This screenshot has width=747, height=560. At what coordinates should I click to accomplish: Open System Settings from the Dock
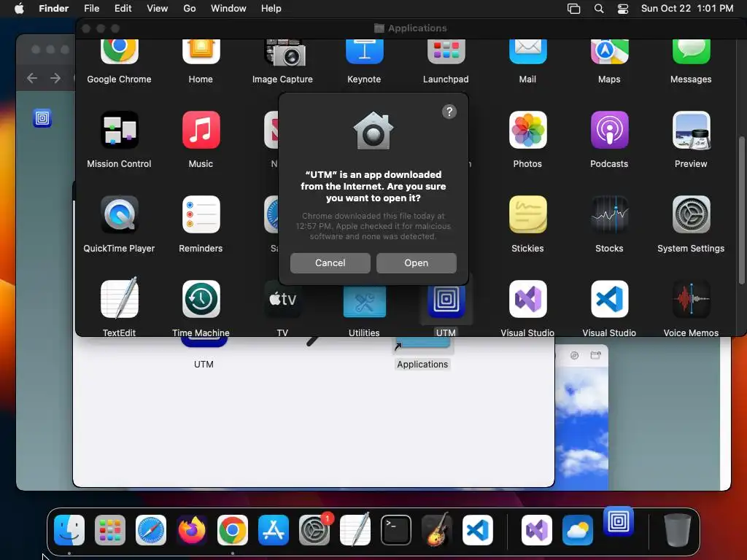(314, 530)
